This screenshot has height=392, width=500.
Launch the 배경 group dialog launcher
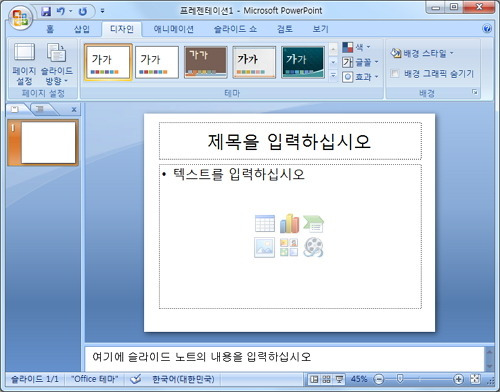tap(475, 92)
